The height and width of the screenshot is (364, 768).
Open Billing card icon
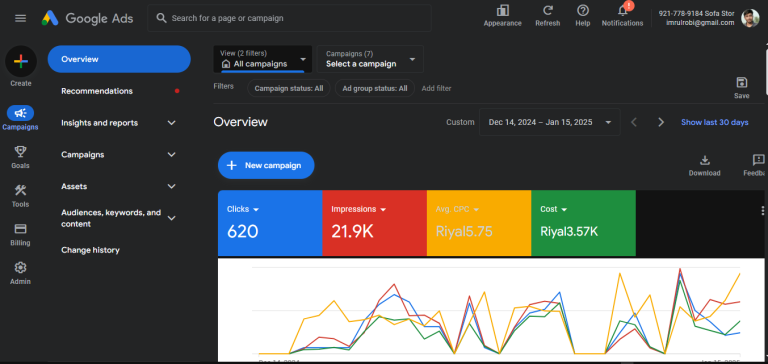[x=20, y=234]
